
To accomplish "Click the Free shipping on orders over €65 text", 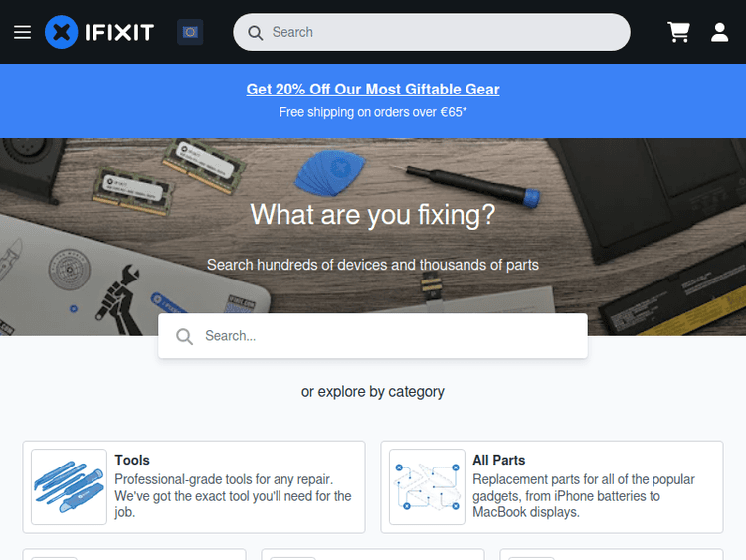I will click(373, 112).
